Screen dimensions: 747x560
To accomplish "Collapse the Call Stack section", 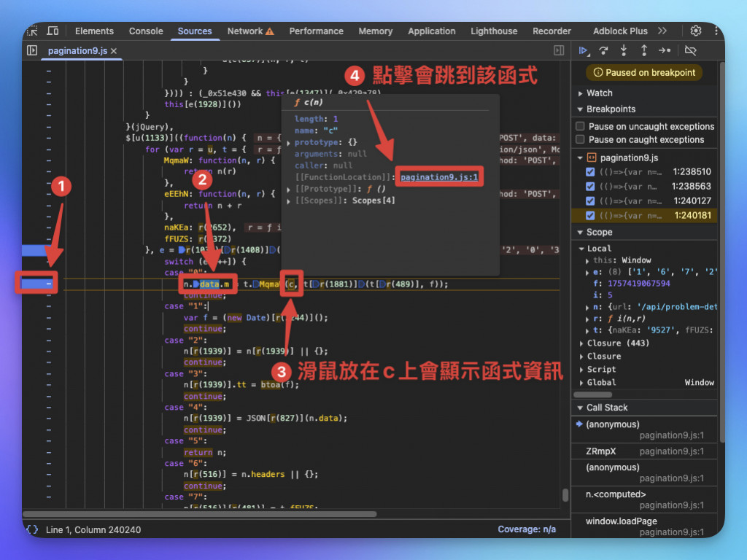I will 580,408.
